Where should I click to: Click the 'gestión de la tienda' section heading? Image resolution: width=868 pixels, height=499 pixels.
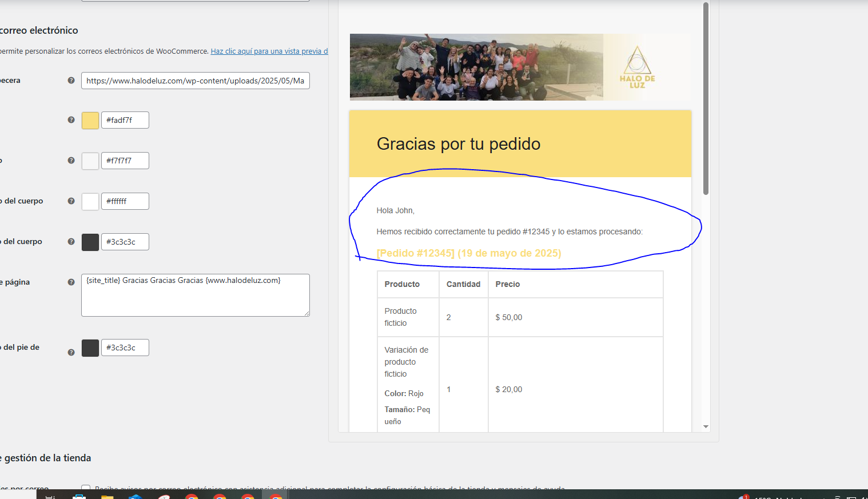[46, 458]
